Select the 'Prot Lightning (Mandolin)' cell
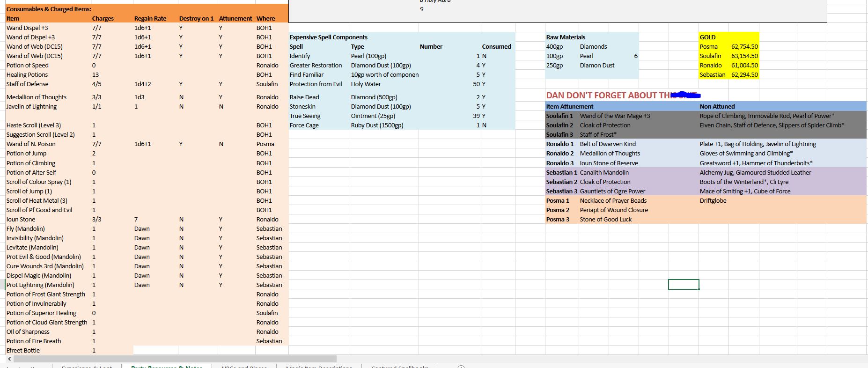 click(40, 285)
